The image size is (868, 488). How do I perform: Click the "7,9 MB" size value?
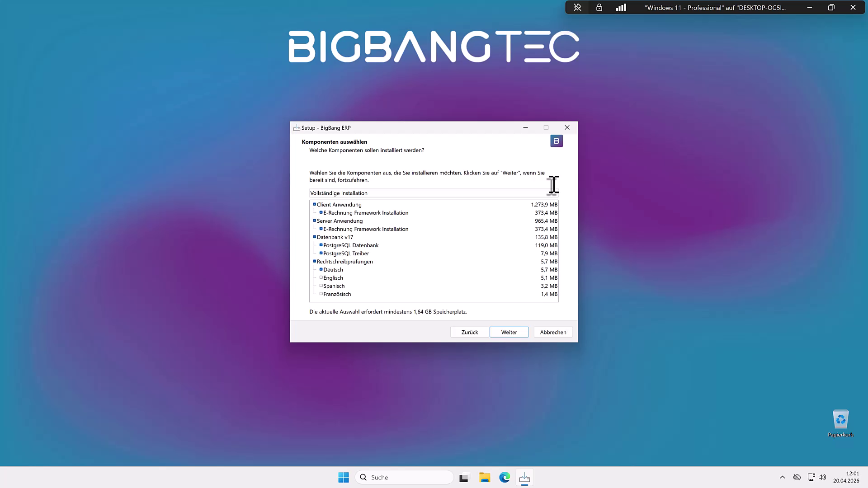(x=549, y=253)
